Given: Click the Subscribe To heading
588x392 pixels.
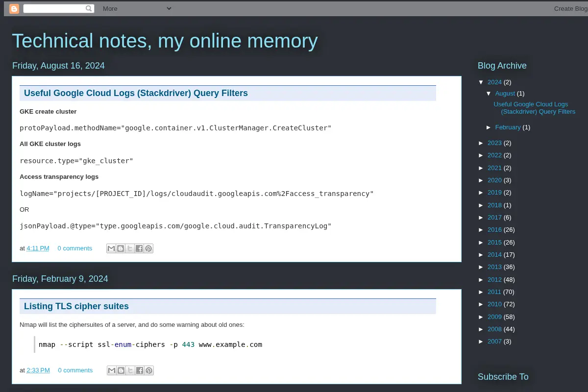Looking at the screenshot, I should click(503, 377).
